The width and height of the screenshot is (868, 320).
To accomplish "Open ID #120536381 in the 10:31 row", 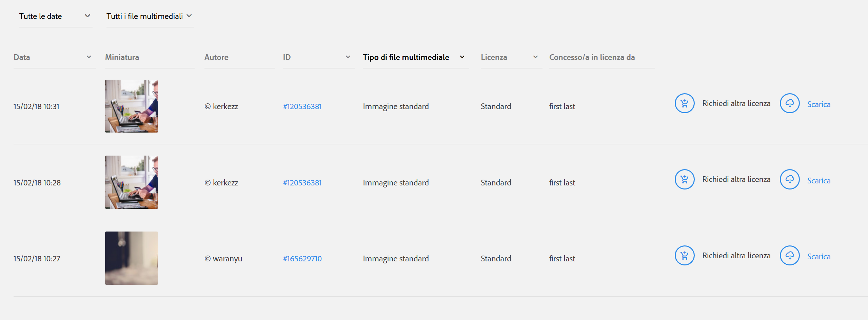I will (x=302, y=106).
